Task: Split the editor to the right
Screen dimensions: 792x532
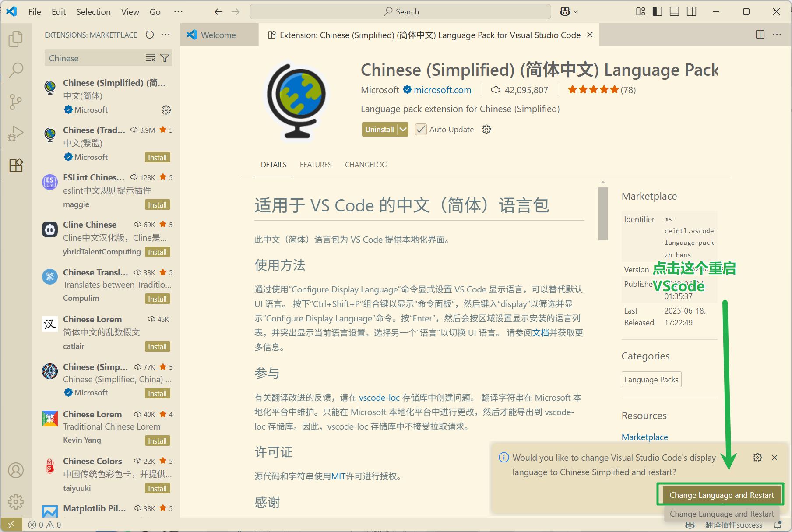Action: 760,35
